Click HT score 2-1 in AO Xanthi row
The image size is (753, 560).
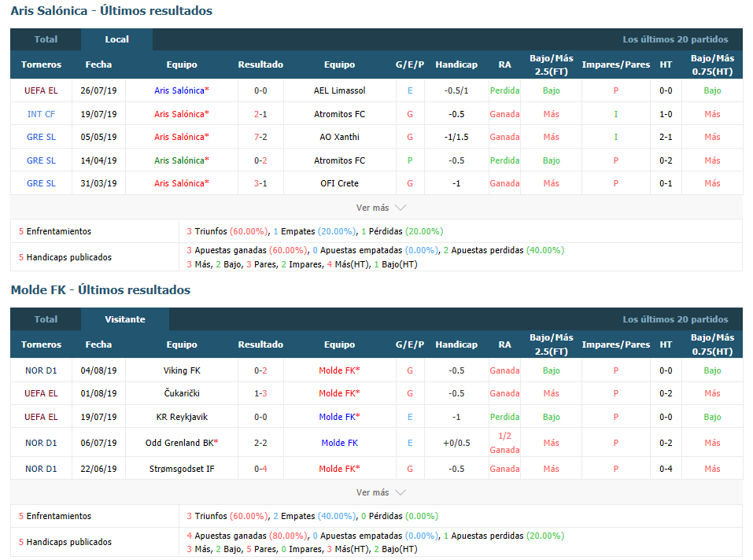(x=666, y=137)
